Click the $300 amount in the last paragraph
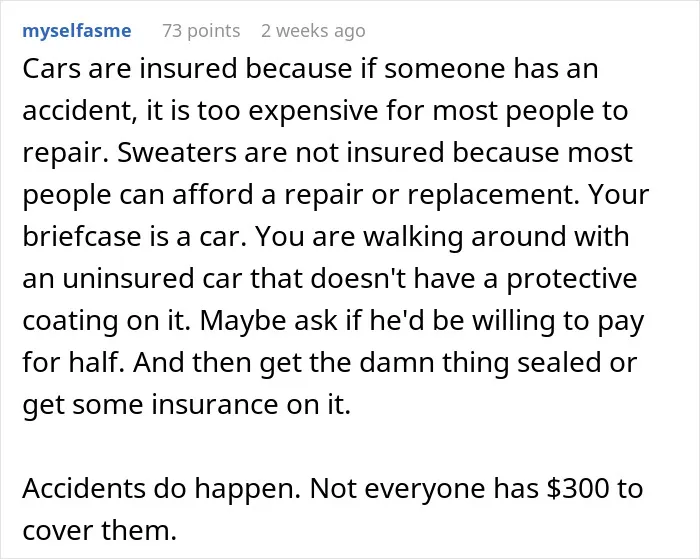The width and height of the screenshot is (700, 559). (578, 488)
